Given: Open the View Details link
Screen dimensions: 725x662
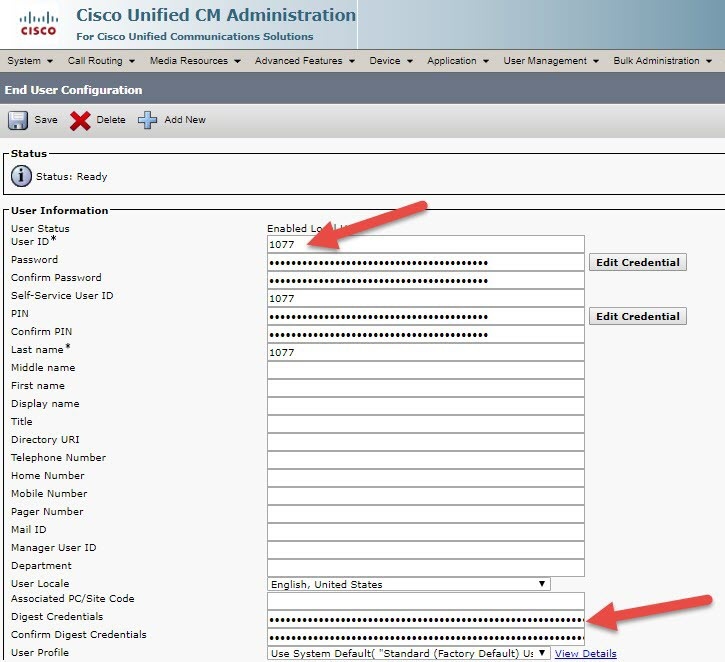Looking at the screenshot, I should (585, 653).
